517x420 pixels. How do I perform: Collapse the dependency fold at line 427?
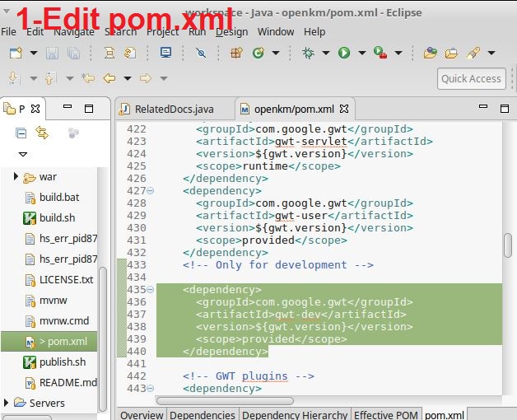pos(150,191)
